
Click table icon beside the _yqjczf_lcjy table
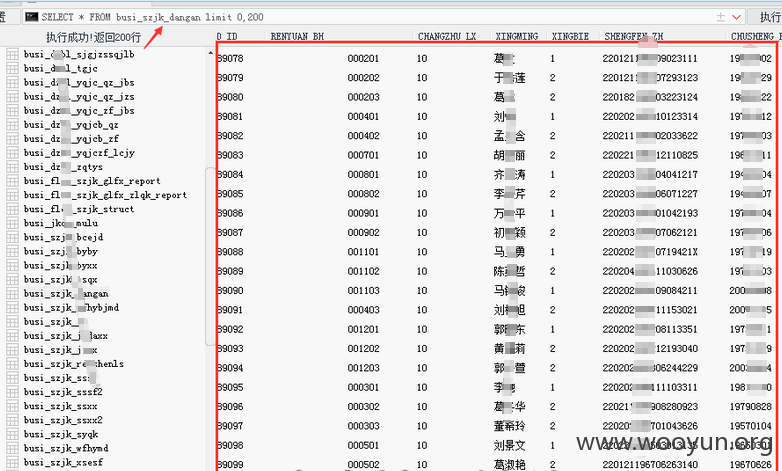pos(12,153)
